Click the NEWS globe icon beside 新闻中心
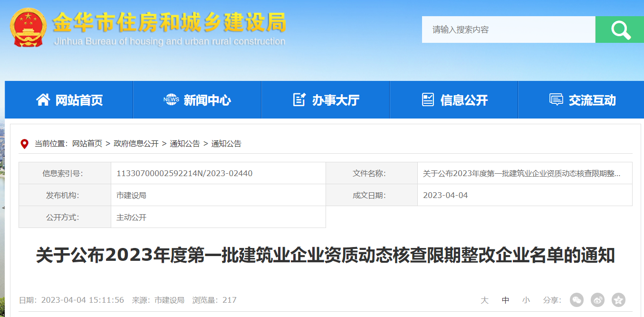Viewport: 644px width, 317px height. [171, 99]
